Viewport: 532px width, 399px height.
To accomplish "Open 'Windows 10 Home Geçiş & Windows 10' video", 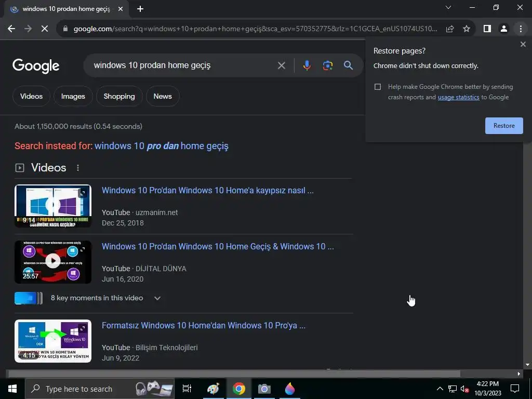I will (218, 246).
